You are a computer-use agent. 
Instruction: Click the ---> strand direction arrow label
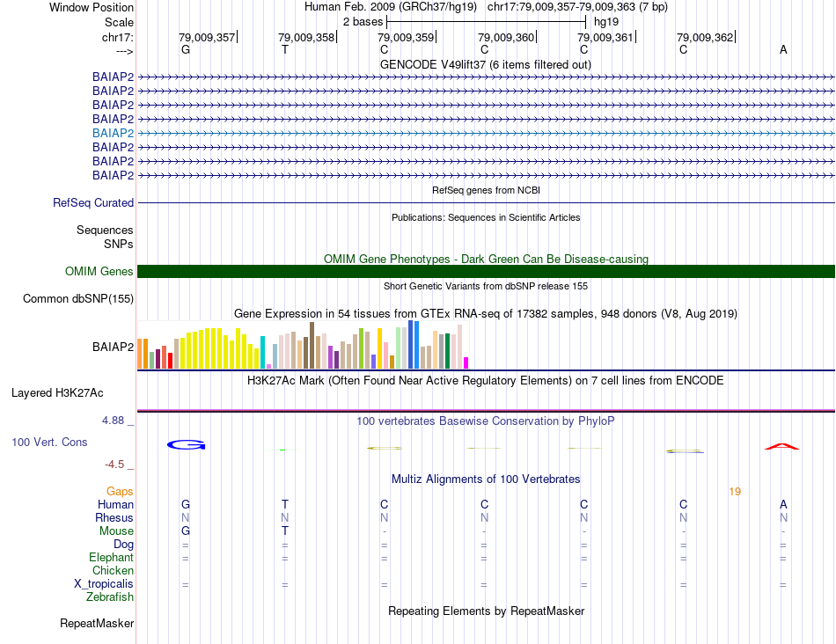(125, 51)
